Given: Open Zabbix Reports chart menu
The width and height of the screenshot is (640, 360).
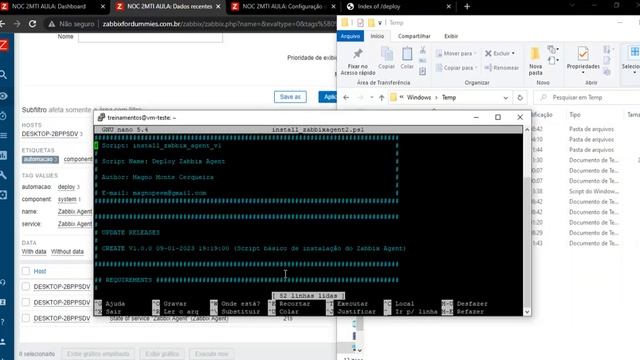Looking at the screenshot, I should 3,155.
